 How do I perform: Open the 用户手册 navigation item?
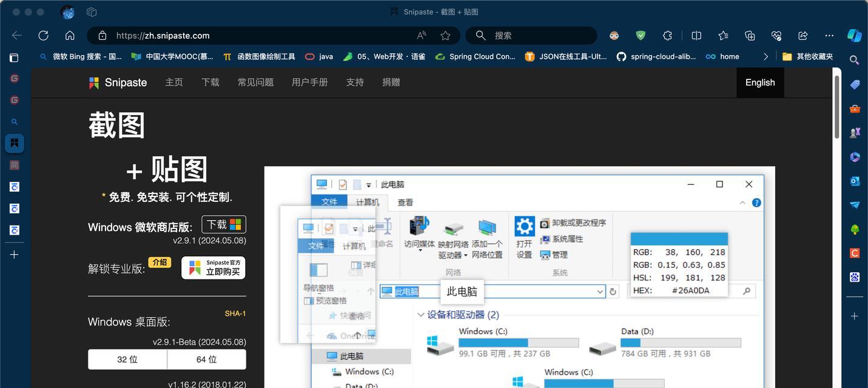(x=310, y=82)
